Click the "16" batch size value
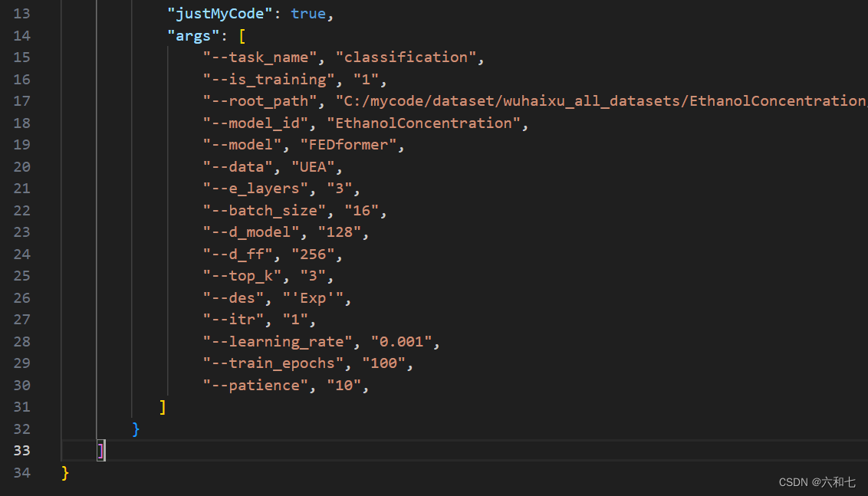Image resolution: width=868 pixels, height=496 pixels. point(361,211)
